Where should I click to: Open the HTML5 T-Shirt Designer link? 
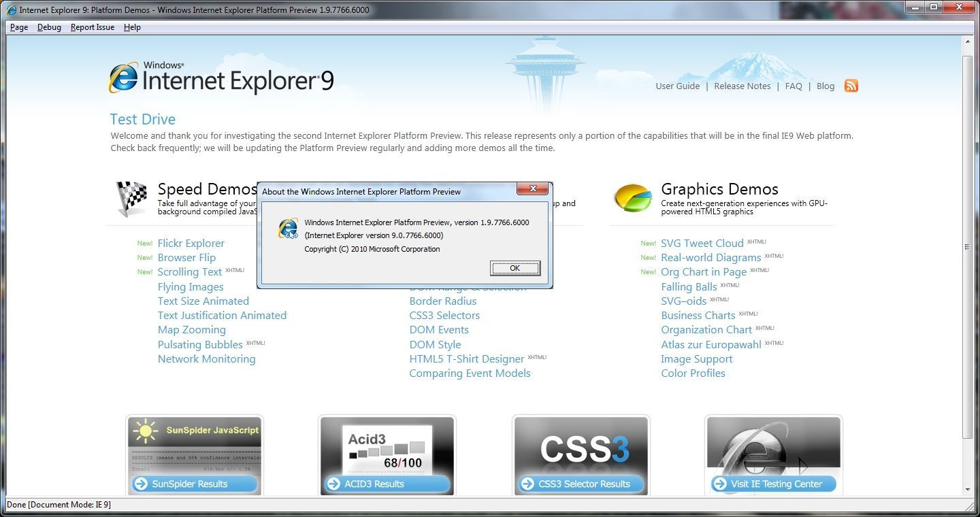pyautogui.click(x=466, y=359)
